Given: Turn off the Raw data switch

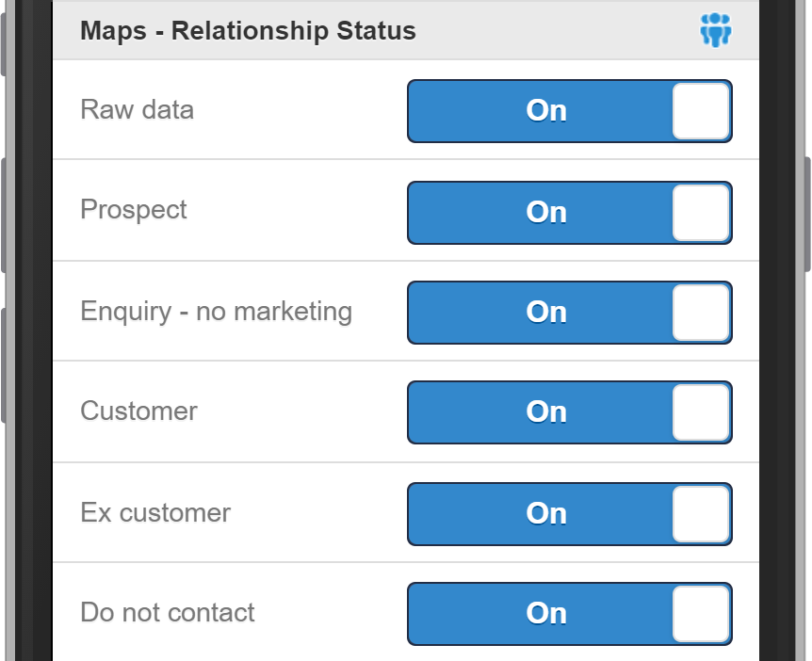Looking at the screenshot, I should (569, 111).
